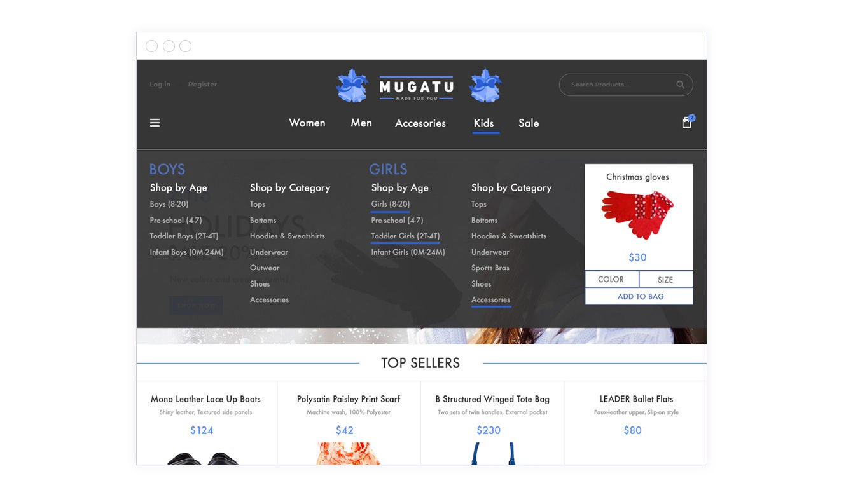Open Boys Underwear category
The image size is (846, 504).
pyautogui.click(x=269, y=252)
